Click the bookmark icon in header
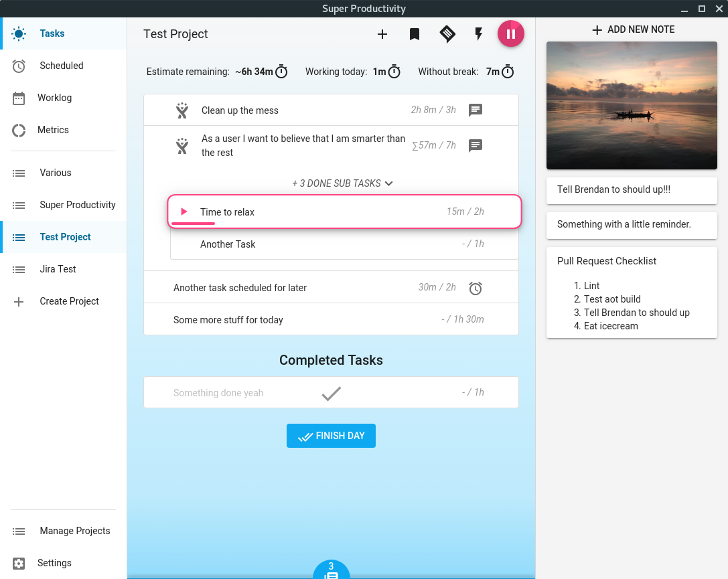 [x=415, y=34]
